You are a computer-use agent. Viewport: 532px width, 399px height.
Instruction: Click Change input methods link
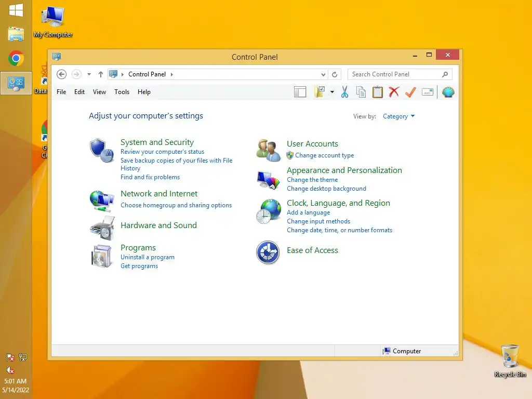coord(318,221)
